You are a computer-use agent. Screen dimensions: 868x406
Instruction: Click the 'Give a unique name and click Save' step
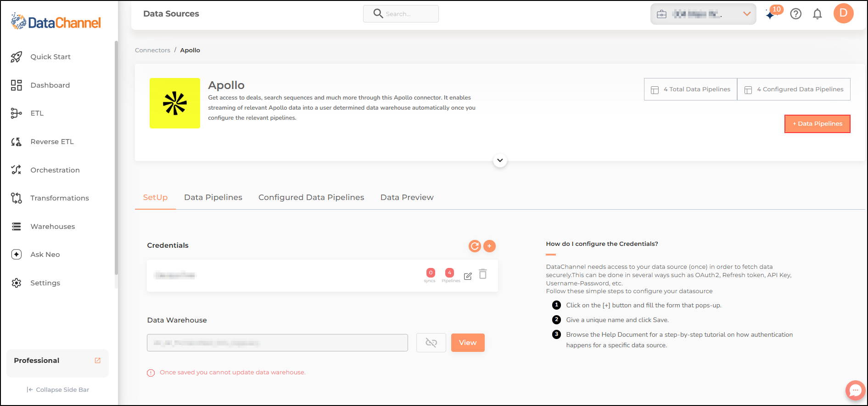(617, 320)
